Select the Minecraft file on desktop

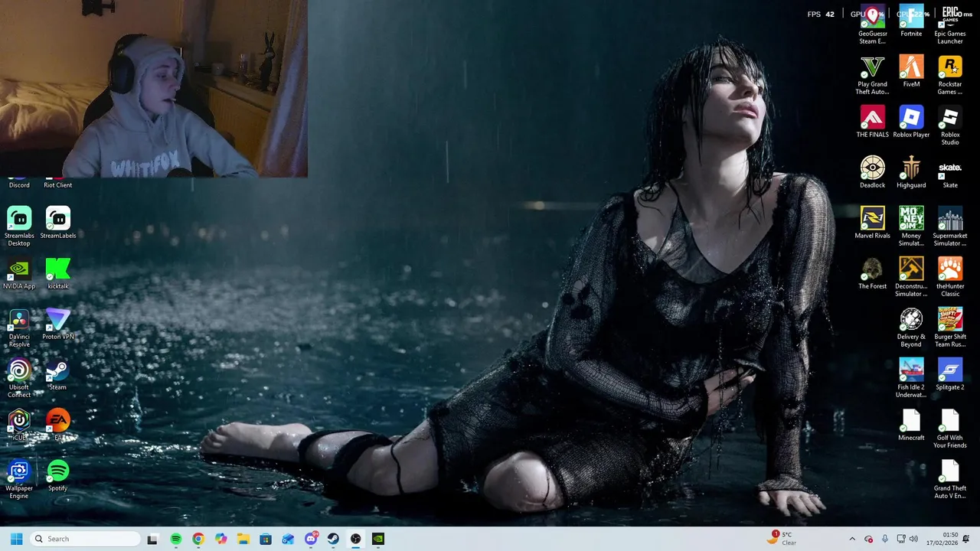pos(911,425)
